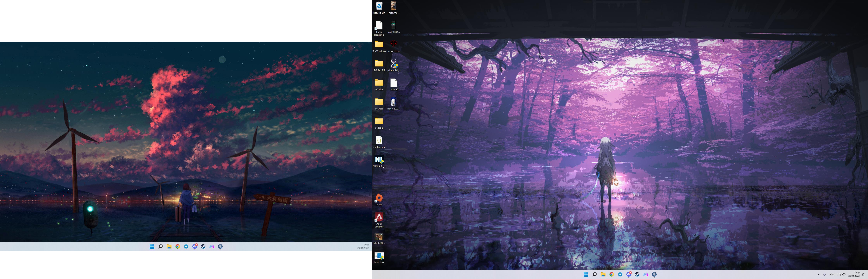Open the volume control in system tray
868x279 pixels.
coord(844,274)
